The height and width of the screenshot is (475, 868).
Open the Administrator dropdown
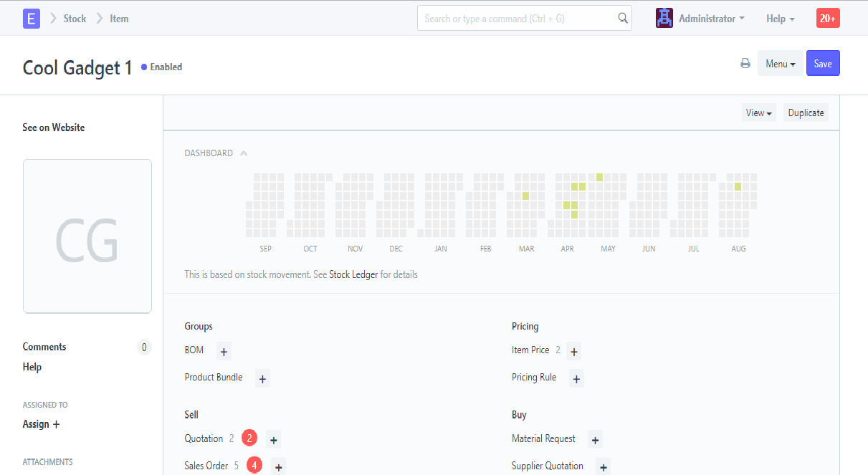(x=711, y=19)
